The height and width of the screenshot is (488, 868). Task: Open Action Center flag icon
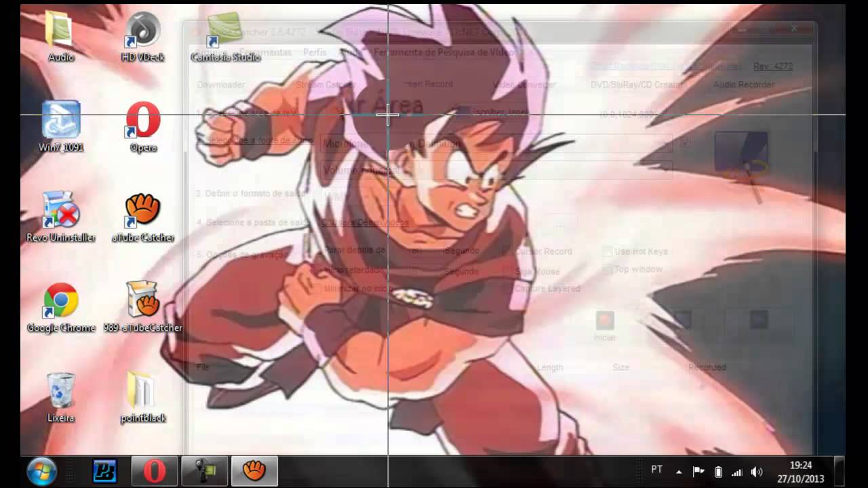698,472
